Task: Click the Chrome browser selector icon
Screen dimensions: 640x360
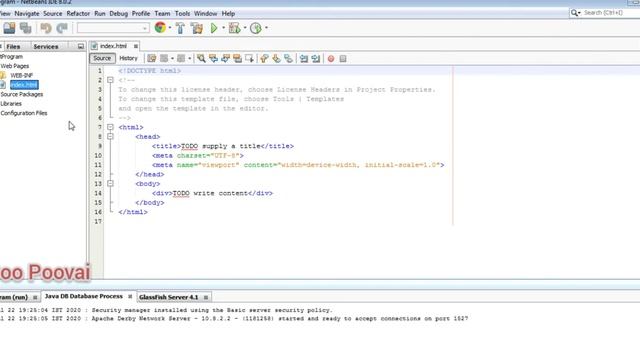Action: [x=160, y=27]
